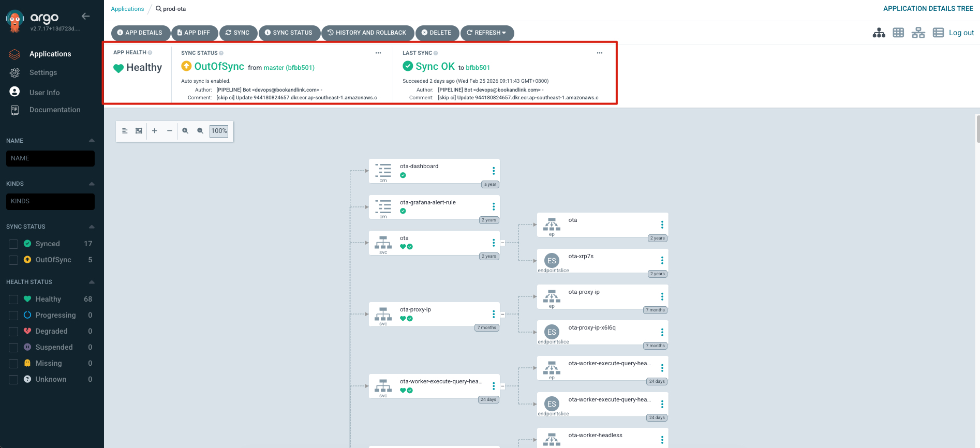Collapse the HEALTH STATUS filter section
Image resolution: width=980 pixels, height=448 pixels.
point(92,282)
